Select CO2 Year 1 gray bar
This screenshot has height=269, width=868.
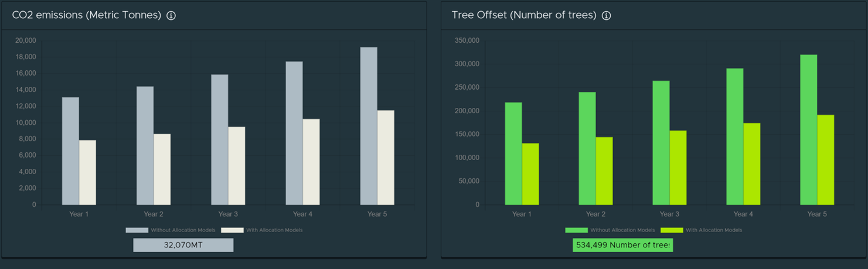pos(70,151)
